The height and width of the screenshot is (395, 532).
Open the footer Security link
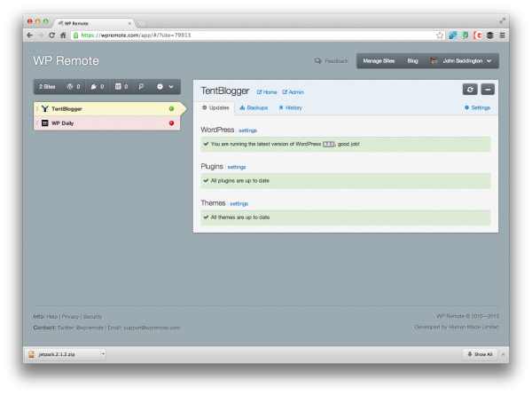click(x=92, y=317)
